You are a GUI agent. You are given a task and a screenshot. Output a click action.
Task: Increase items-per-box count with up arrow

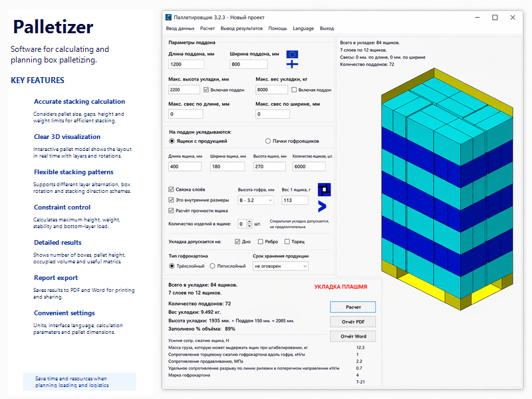249,221
